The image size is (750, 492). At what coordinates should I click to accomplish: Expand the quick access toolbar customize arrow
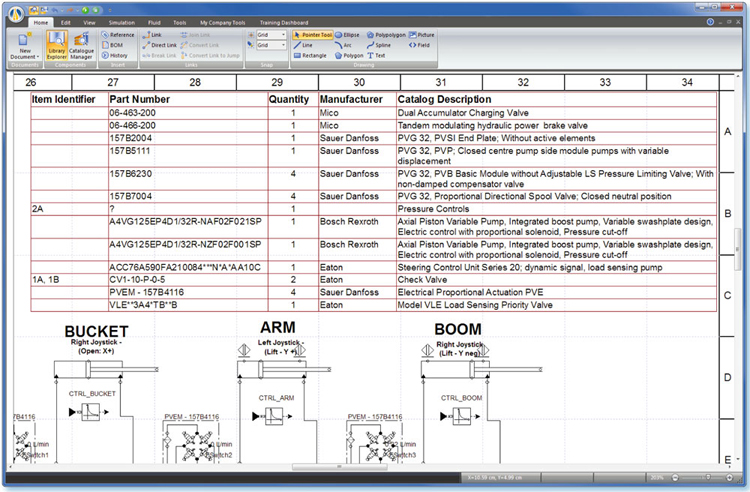110,10
